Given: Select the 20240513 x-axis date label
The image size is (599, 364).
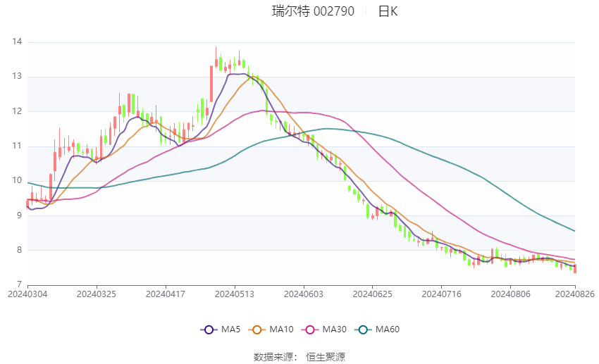Looking at the screenshot, I should [235, 294].
